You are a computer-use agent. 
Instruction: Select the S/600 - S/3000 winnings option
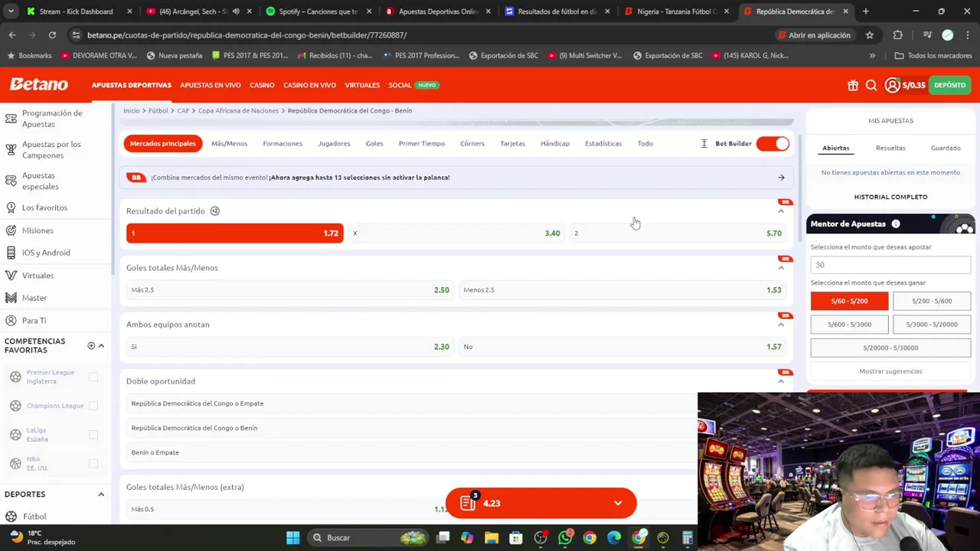coord(849,324)
